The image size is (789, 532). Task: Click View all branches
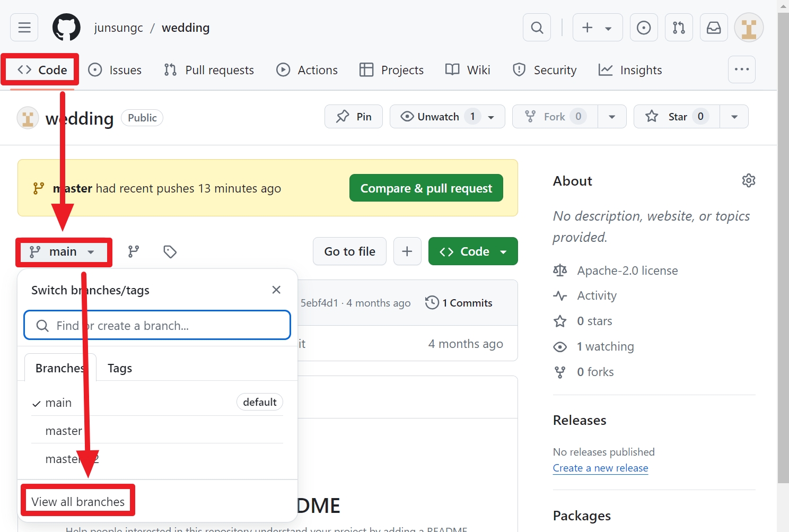[x=78, y=501]
